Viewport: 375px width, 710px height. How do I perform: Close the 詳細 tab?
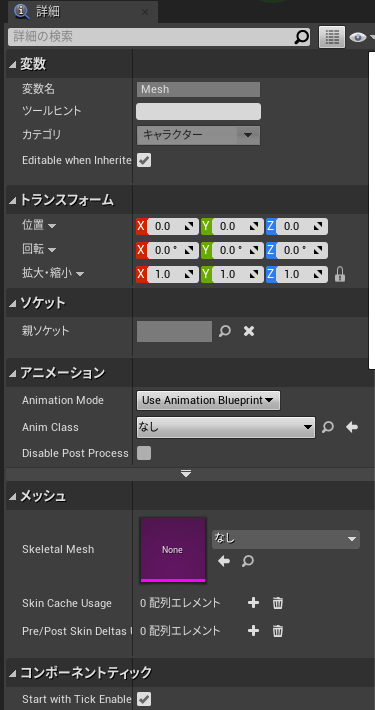point(145,12)
